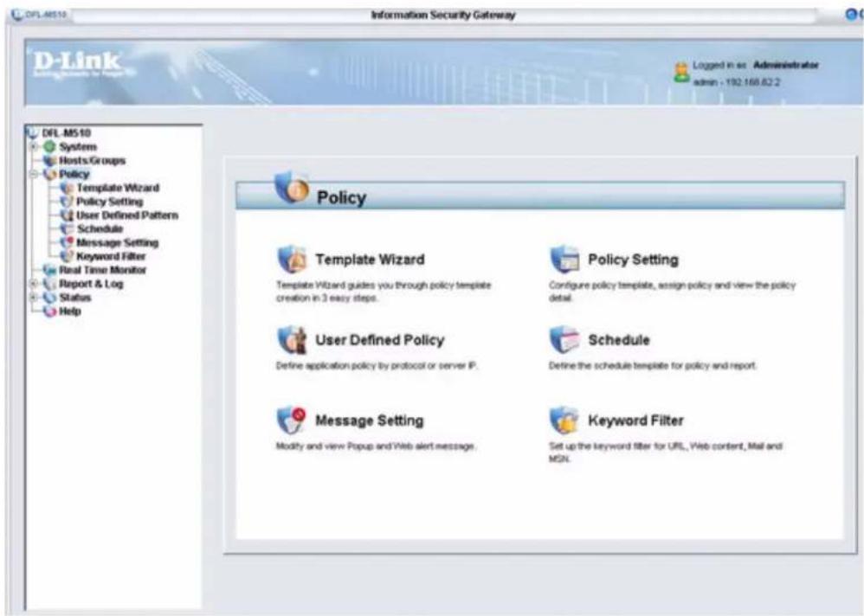Click the Administrator login name text
Image resolution: width=864 pixels, height=616 pixels.
pos(786,65)
